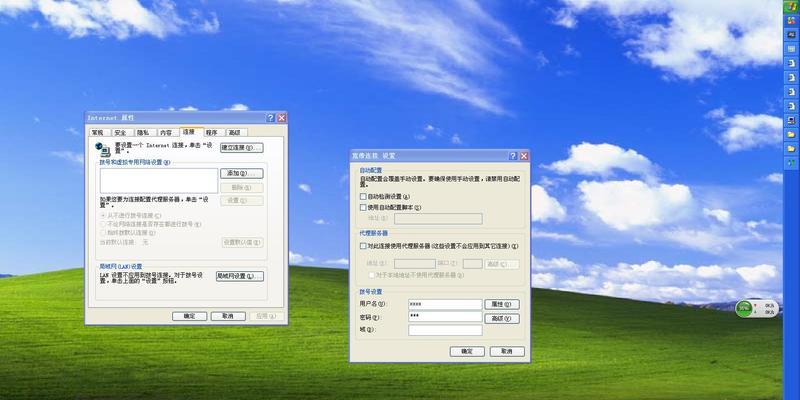This screenshot has height=400, width=800.
Task: Open 局域网设置 button
Action: [240, 277]
